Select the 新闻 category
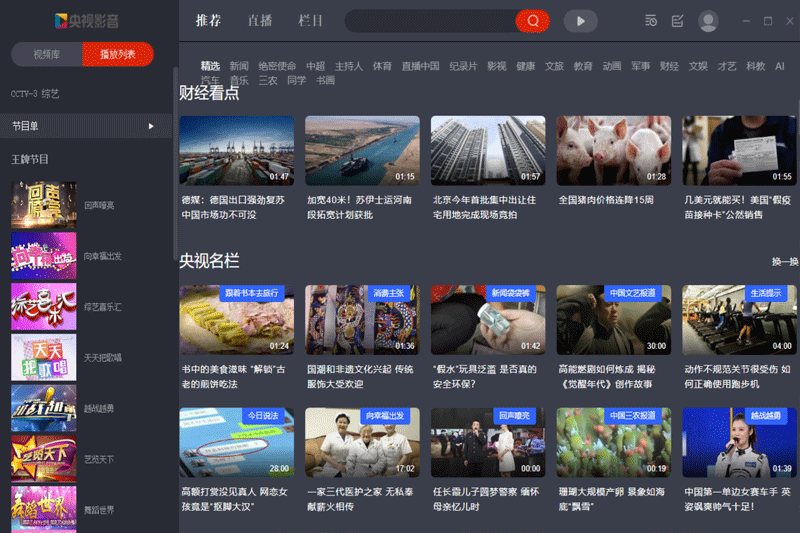Viewport: 800px width, 533px height. click(x=239, y=66)
